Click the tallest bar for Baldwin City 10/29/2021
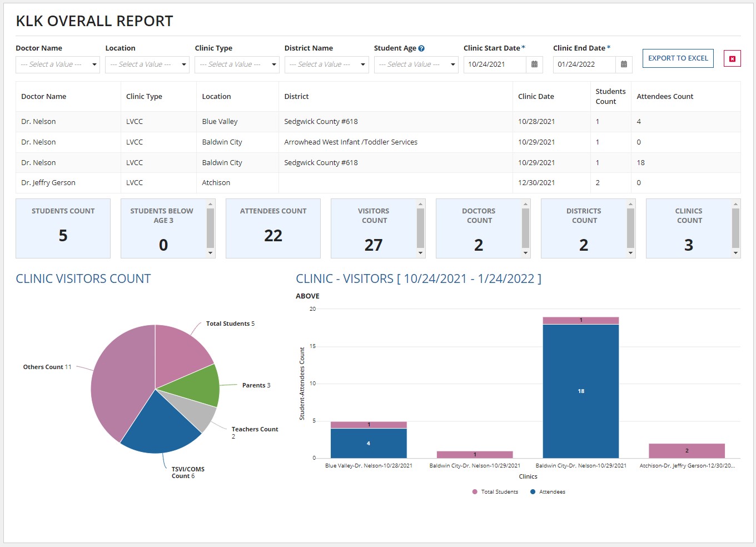The image size is (756, 547). click(580, 389)
